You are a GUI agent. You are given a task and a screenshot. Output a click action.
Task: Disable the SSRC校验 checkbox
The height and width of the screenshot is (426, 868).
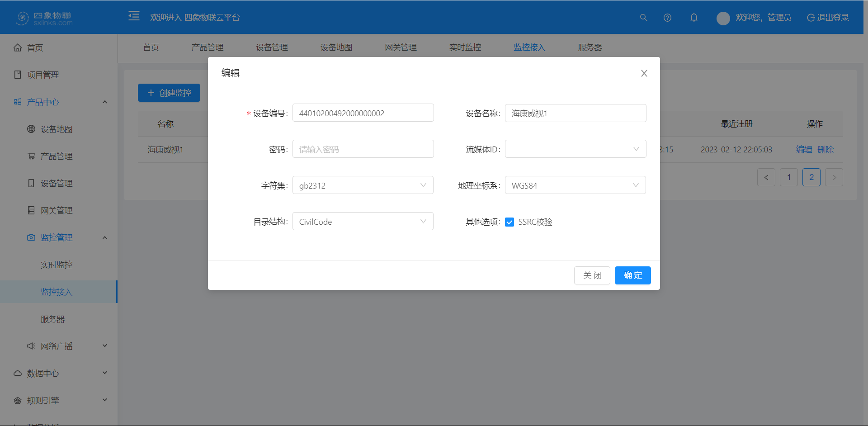pyautogui.click(x=509, y=222)
